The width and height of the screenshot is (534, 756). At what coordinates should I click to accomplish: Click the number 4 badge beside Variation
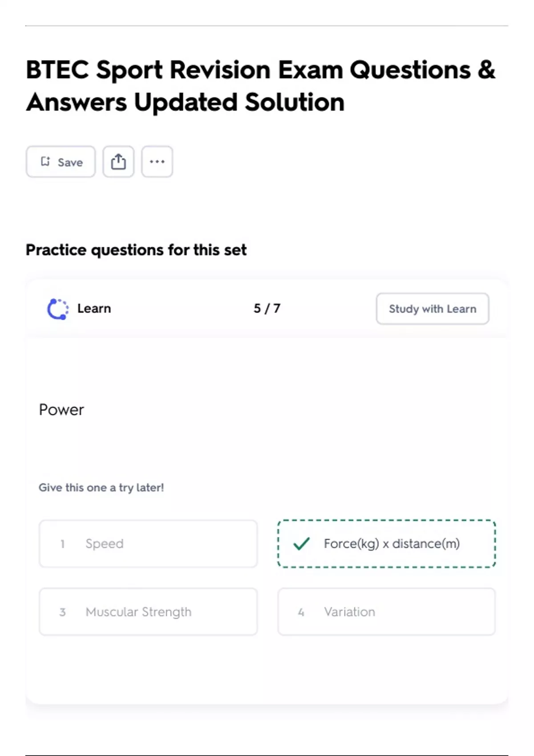point(301,612)
